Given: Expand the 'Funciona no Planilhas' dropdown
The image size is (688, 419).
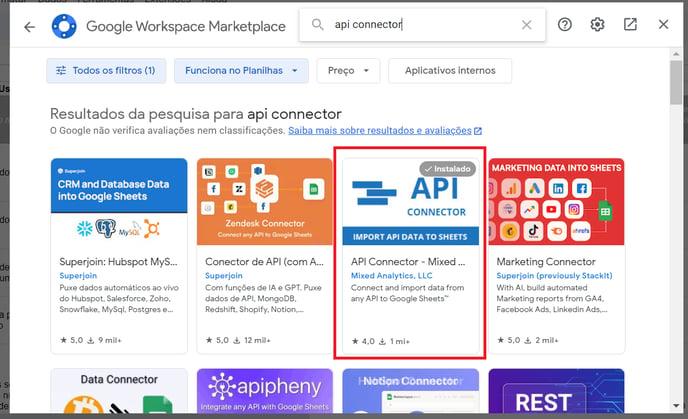Looking at the screenshot, I should (241, 70).
